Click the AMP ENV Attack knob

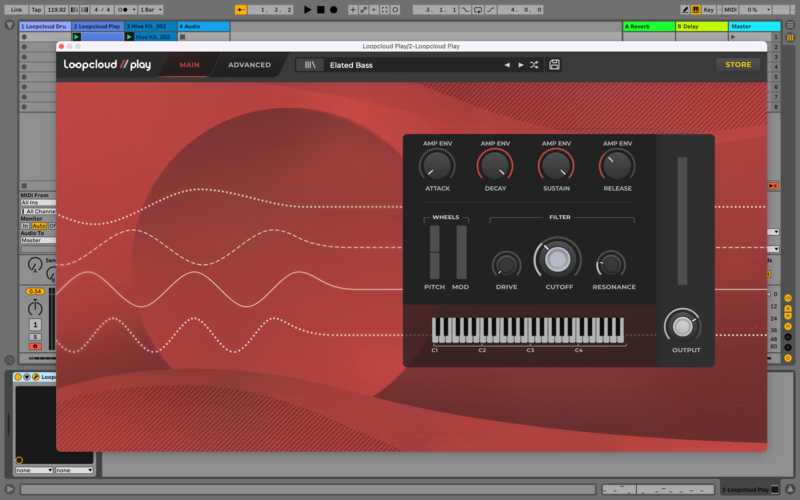pyautogui.click(x=437, y=166)
